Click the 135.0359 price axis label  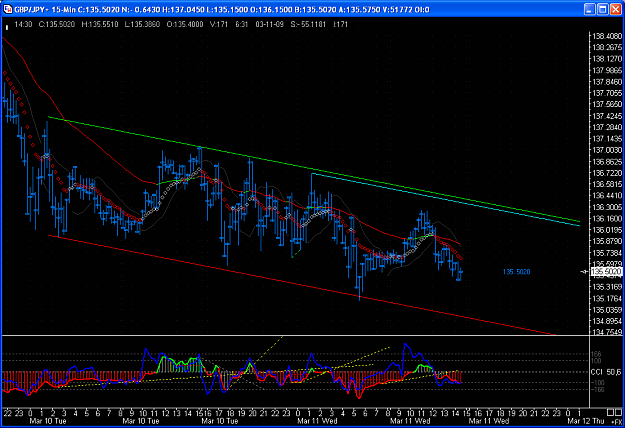pyautogui.click(x=607, y=310)
